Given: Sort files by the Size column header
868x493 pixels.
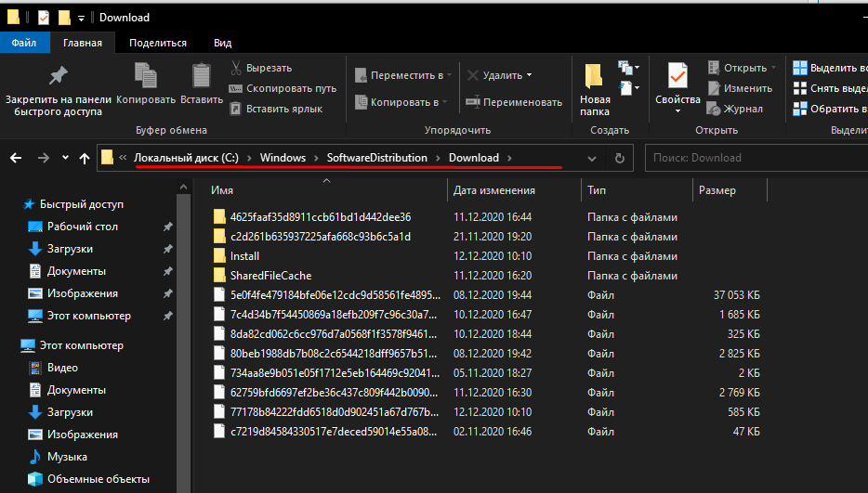Looking at the screenshot, I should tap(717, 190).
